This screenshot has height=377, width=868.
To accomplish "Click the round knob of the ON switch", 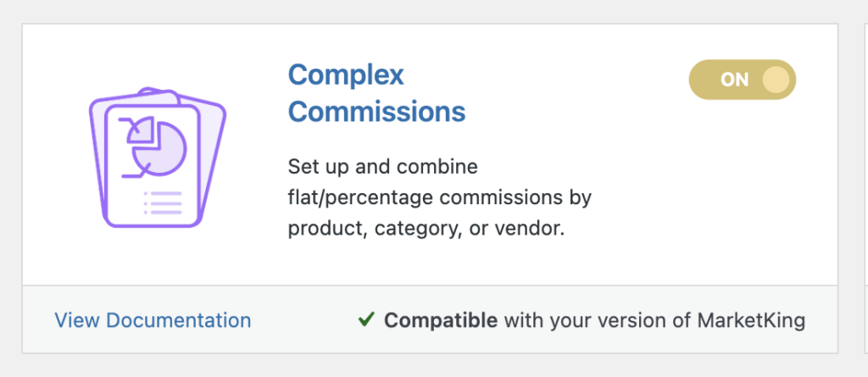I will coord(776,80).
